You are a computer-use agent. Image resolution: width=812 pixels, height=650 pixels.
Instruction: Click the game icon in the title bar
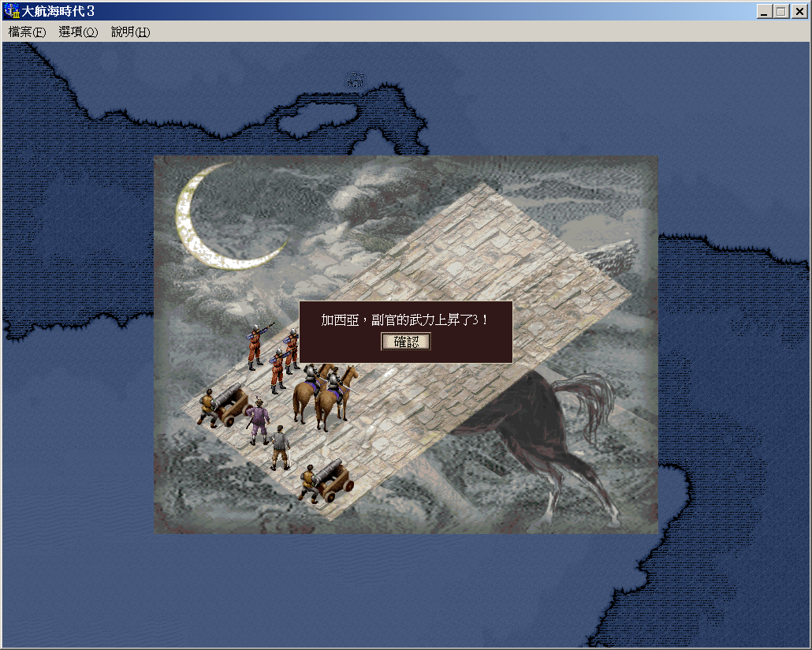[12, 11]
